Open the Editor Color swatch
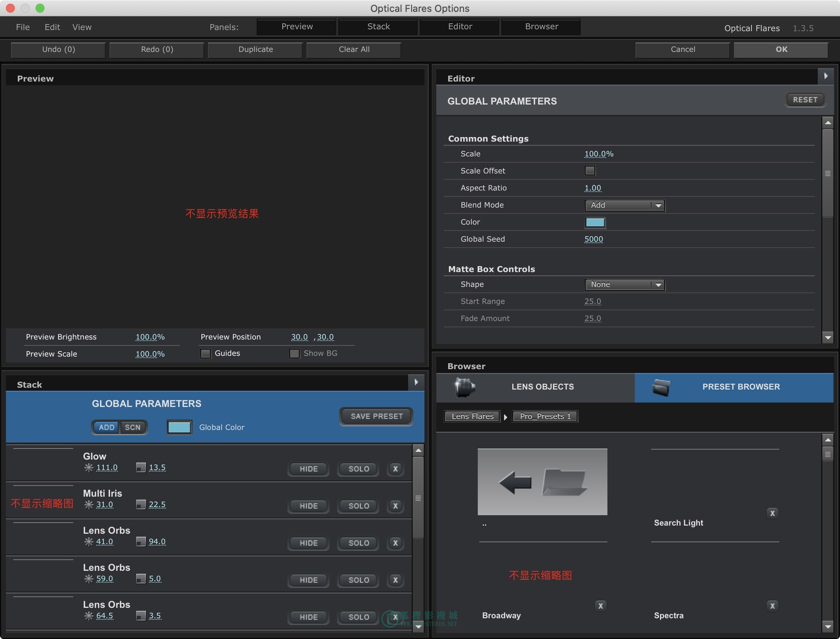The image size is (840, 639). [x=595, y=222]
